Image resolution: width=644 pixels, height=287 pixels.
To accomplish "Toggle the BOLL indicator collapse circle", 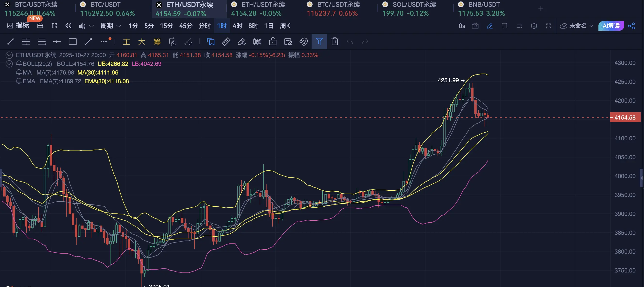I will pos(9,64).
